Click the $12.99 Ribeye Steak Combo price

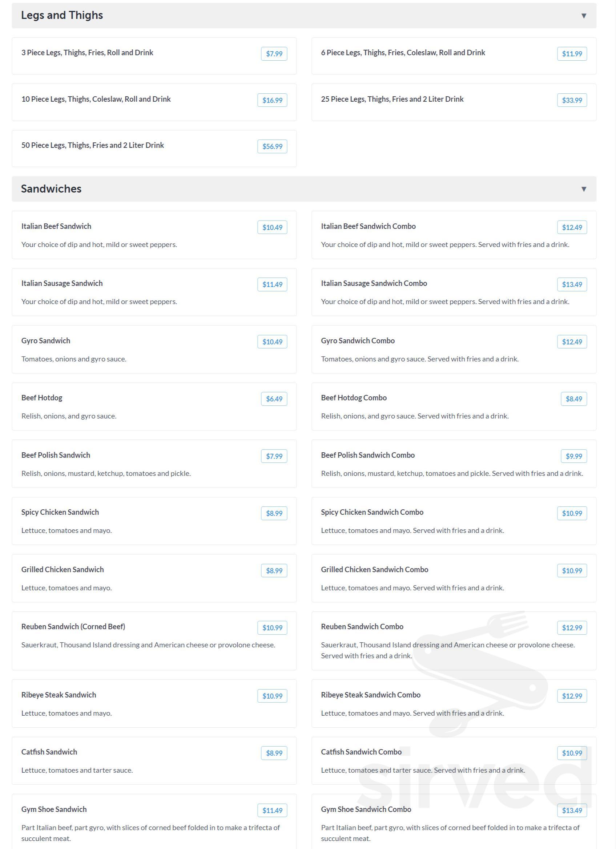click(572, 696)
